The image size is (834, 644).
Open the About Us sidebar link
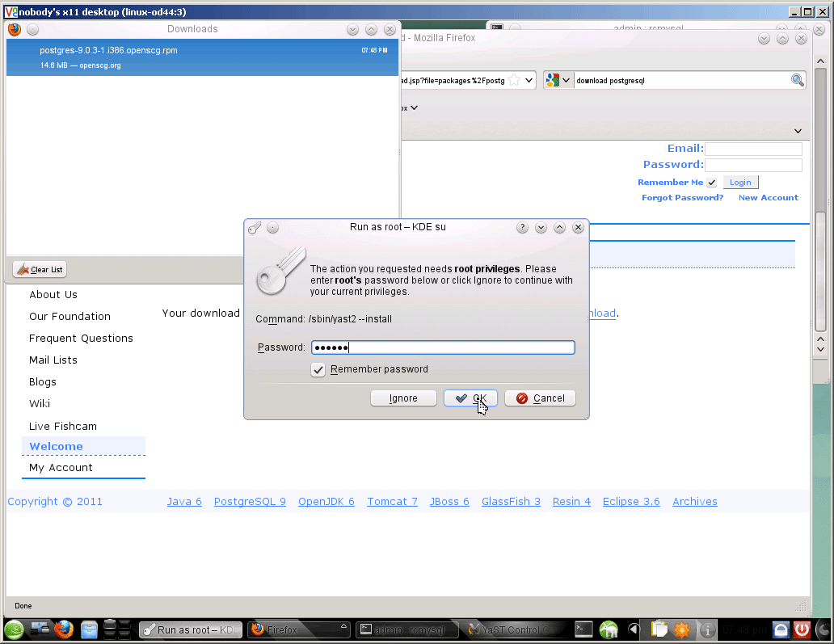(x=53, y=295)
